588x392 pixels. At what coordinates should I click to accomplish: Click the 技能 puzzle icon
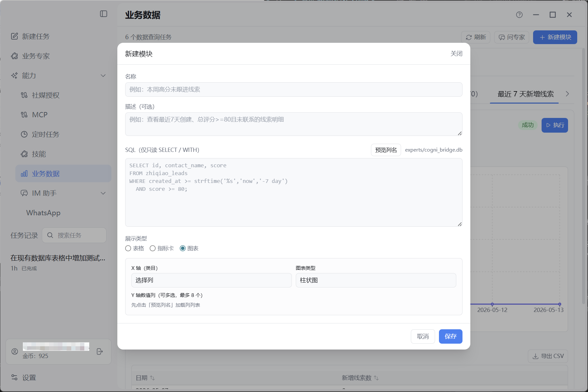pos(24,154)
